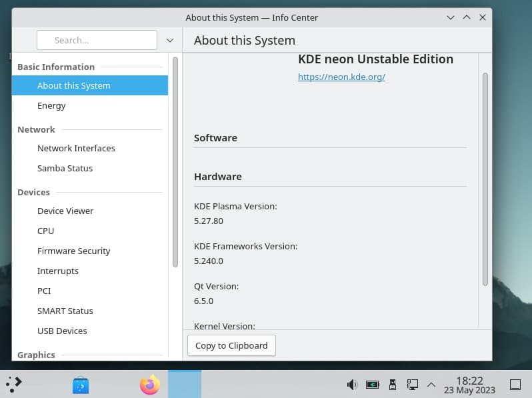Open the PCI information page
The height and width of the screenshot is (398, 532).
click(90, 291)
